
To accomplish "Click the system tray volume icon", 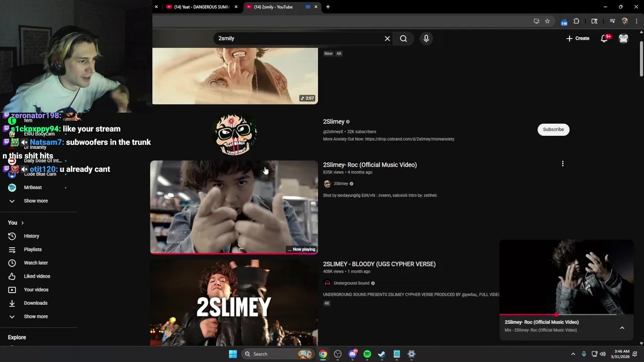I will pyautogui.click(x=603, y=354).
